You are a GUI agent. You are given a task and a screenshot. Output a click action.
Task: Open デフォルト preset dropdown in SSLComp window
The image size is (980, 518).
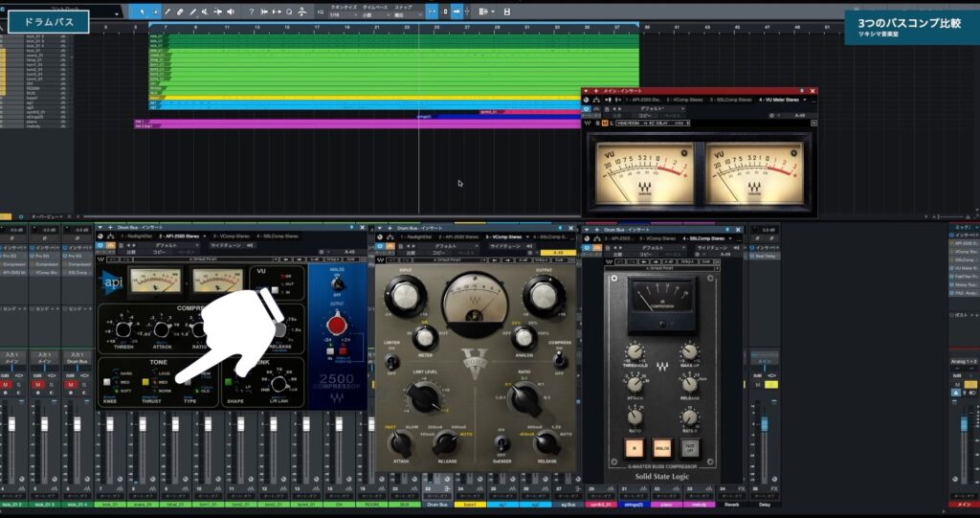(x=653, y=248)
